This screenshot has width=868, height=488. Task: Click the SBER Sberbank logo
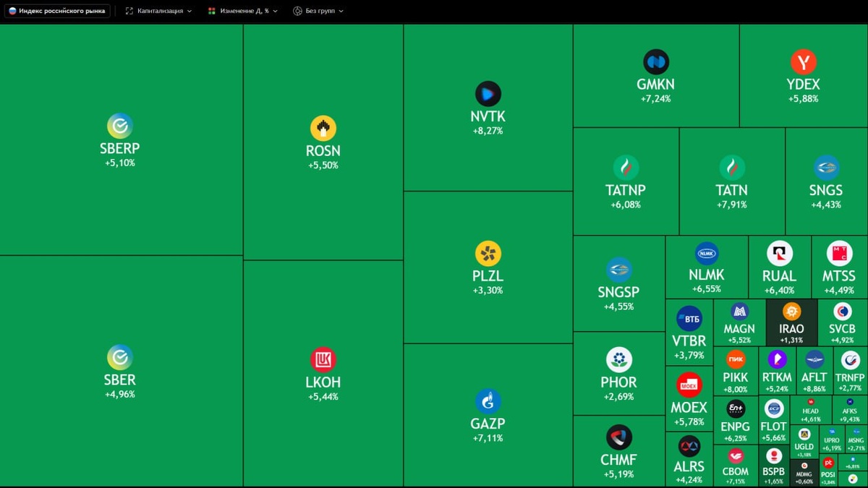[x=120, y=357]
